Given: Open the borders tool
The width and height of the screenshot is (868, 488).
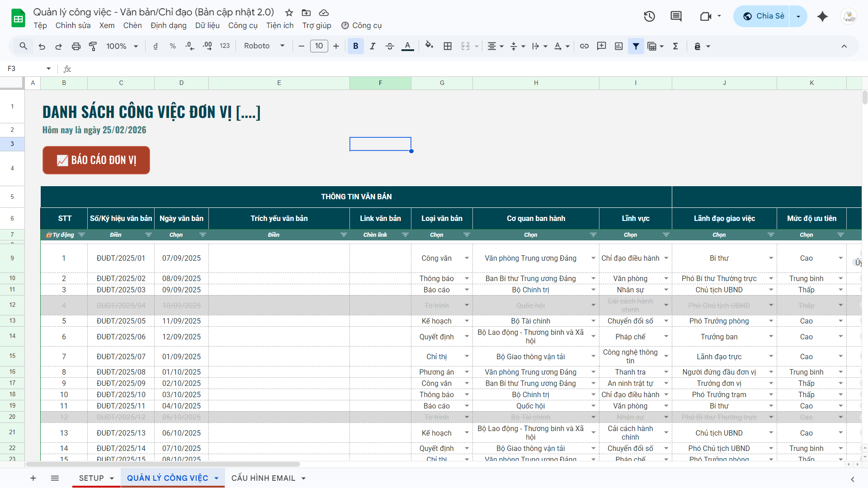Looking at the screenshot, I should pyautogui.click(x=448, y=46).
